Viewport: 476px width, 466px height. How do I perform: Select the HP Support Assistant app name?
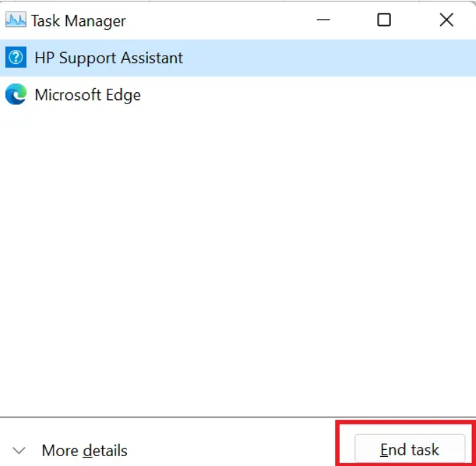click(108, 58)
